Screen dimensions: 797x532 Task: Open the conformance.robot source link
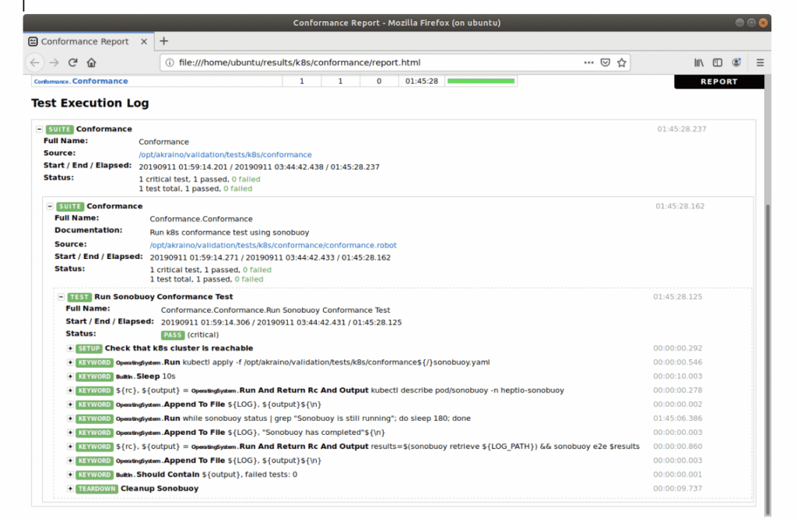click(x=272, y=243)
